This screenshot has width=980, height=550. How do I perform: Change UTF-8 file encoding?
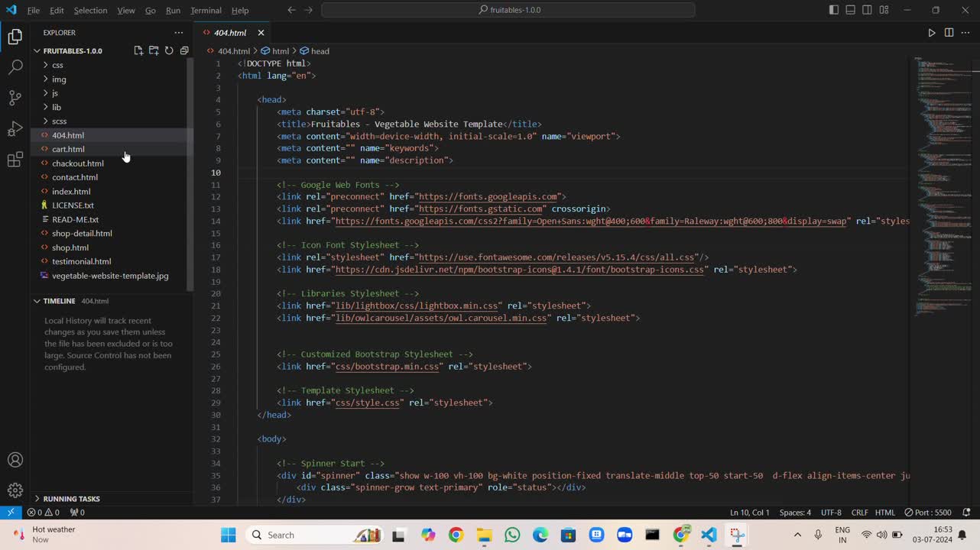pos(831,513)
